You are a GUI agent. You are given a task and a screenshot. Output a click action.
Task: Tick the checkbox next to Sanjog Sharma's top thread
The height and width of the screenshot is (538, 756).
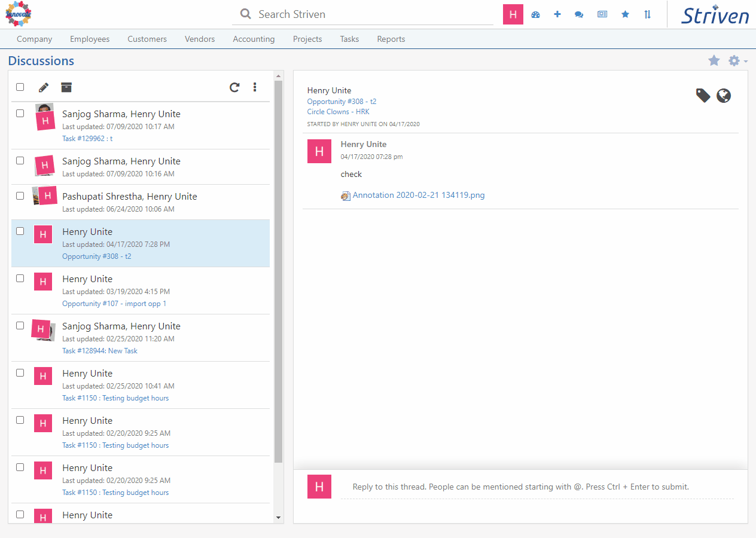click(20, 112)
